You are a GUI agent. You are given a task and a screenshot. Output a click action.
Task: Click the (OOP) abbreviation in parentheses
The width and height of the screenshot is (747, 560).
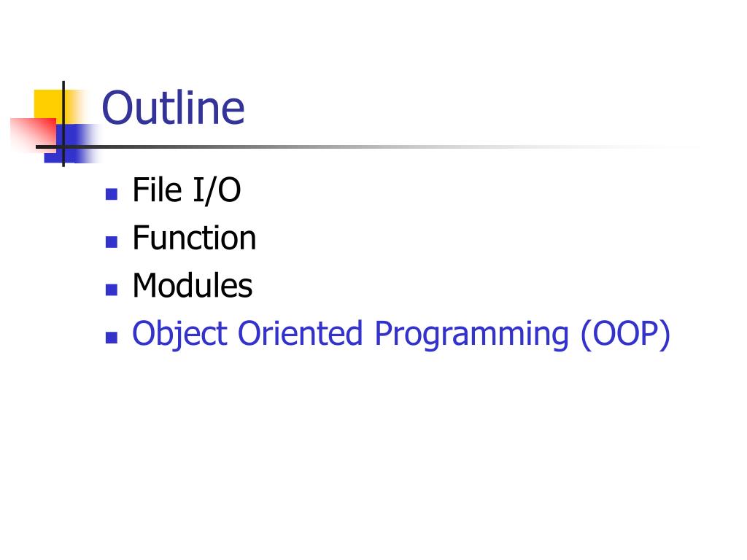click(x=625, y=333)
